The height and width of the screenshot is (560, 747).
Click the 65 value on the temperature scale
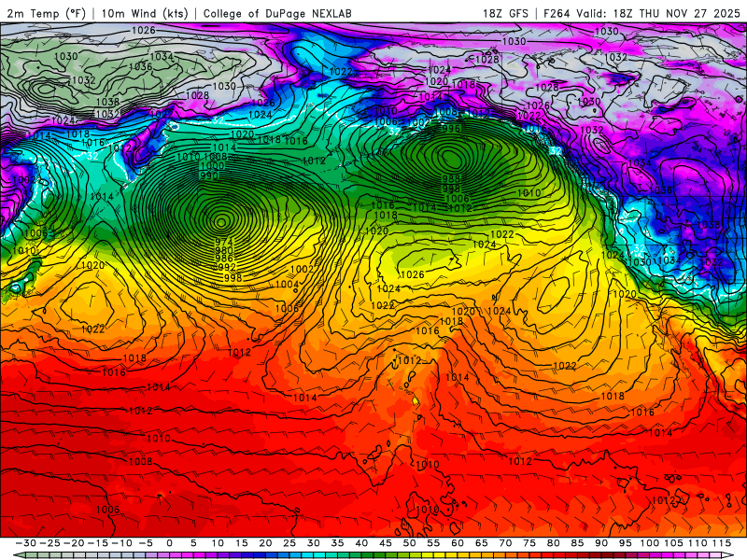(x=482, y=543)
